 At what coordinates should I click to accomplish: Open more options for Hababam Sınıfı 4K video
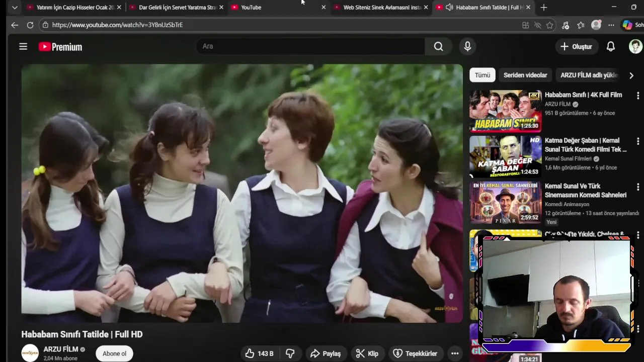coord(637,96)
